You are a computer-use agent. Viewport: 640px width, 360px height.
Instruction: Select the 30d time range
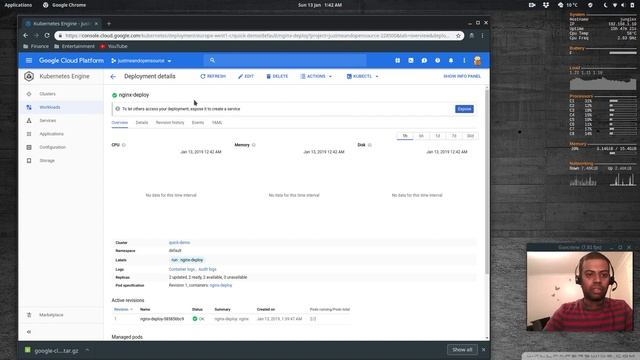(470, 136)
